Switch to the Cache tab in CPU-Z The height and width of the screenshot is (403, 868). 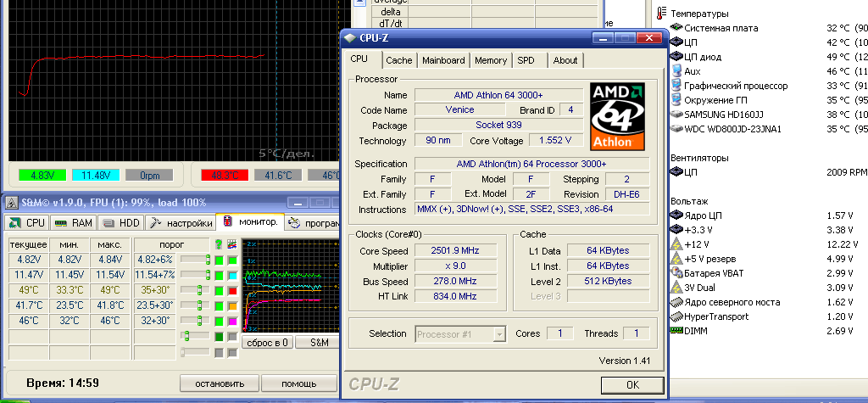399,60
